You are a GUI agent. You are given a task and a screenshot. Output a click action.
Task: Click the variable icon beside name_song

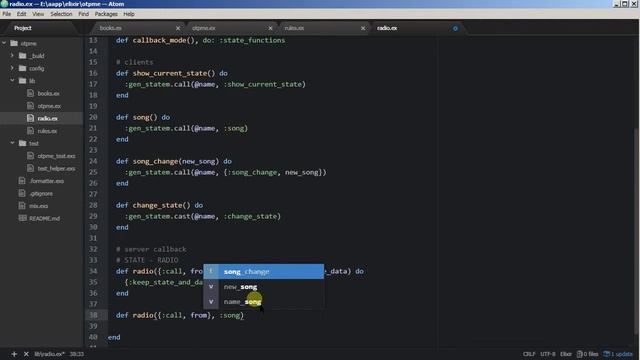(x=211, y=302)
